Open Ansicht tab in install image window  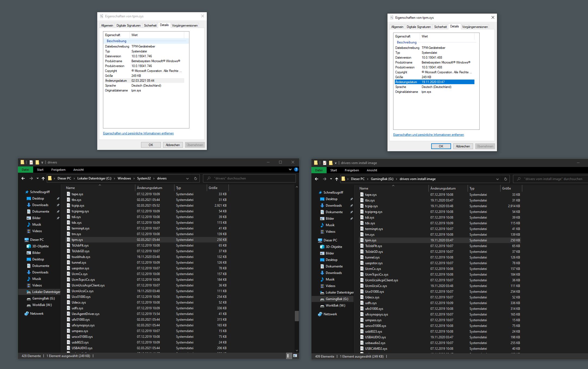tap(372, 170)
